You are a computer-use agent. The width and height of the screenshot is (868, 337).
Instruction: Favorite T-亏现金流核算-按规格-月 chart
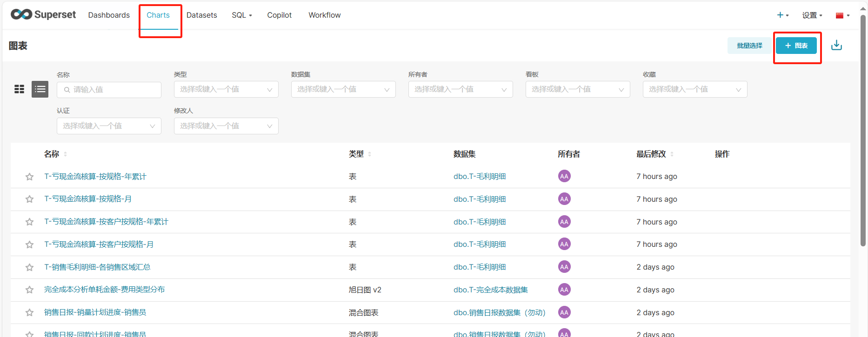[x=29, y=199]
